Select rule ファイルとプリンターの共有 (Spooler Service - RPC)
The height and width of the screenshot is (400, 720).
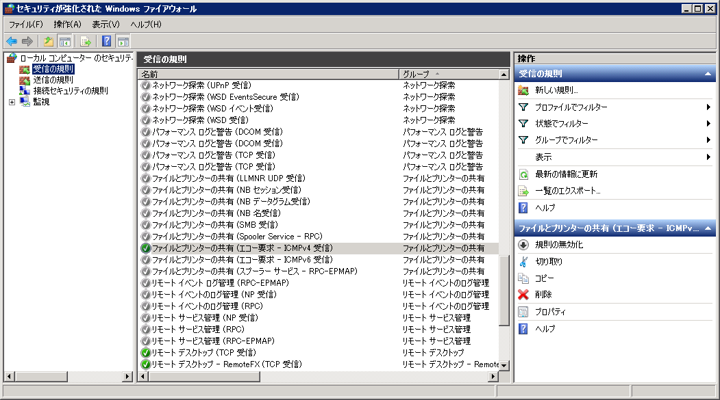click(x=237, y=237)
